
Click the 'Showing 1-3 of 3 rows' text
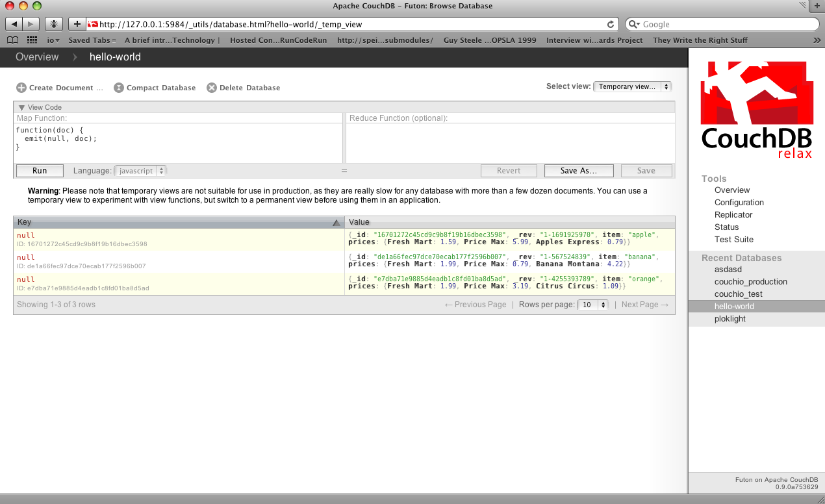point(56,305)
